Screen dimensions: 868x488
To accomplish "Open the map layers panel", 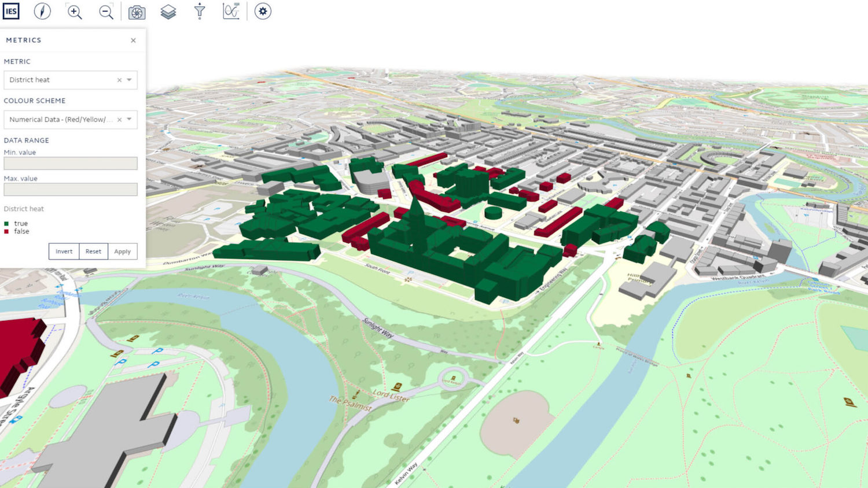I will coord(168,11).
